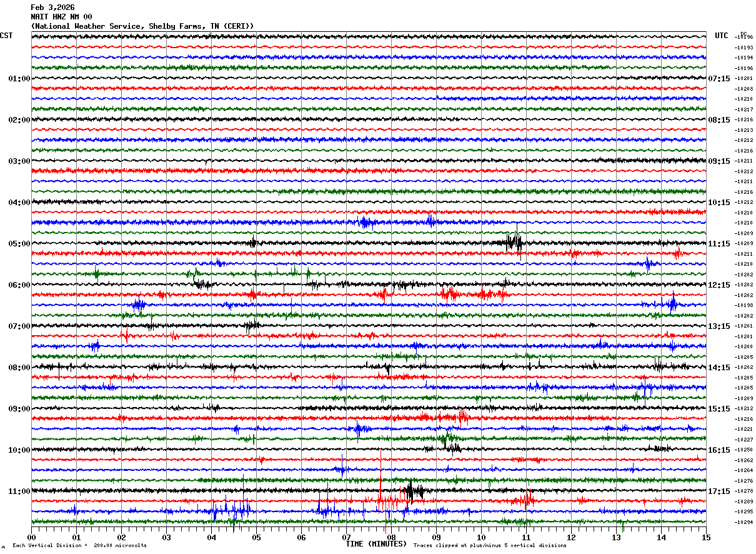Click the DC offset value -10221
The height and width of the screenshot is (554, 756).
[x=744, y=429]
